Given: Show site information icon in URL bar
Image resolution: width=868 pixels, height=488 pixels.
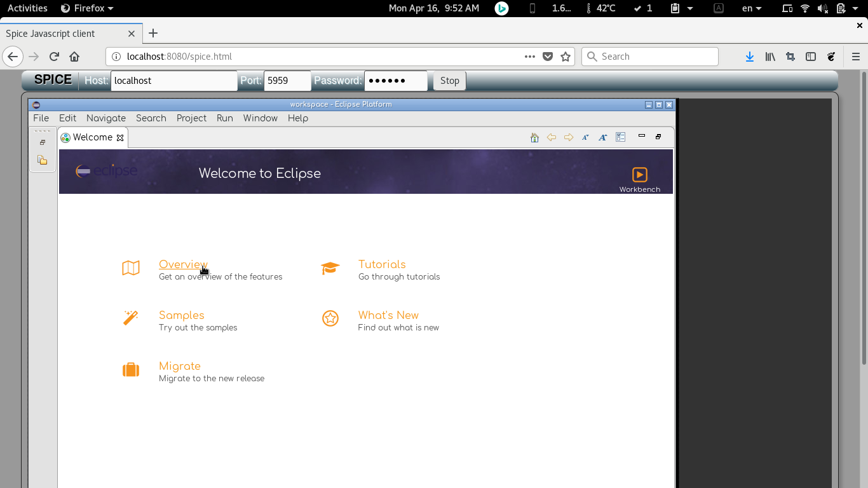Looking at the screenshot, I should (x=116, y=57).
